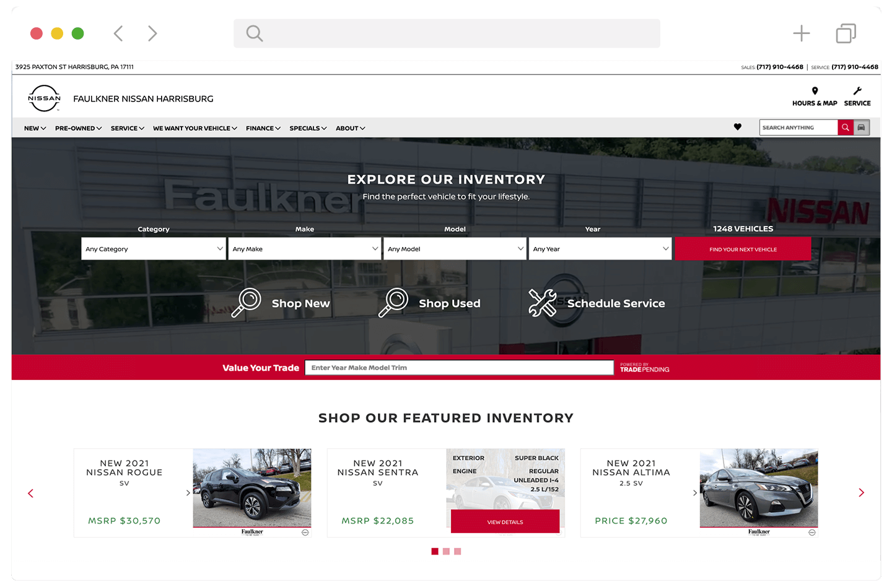Image resolution: width=892 pixels, height=588 pixels.
Task: Open saved vehicles via the heart icon
Action: [x=738, y=127]
